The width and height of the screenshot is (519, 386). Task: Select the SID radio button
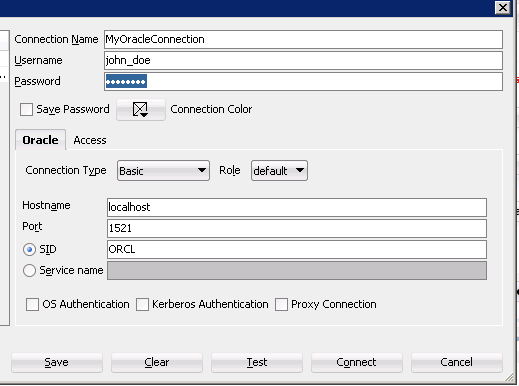[x=29, y=249]
